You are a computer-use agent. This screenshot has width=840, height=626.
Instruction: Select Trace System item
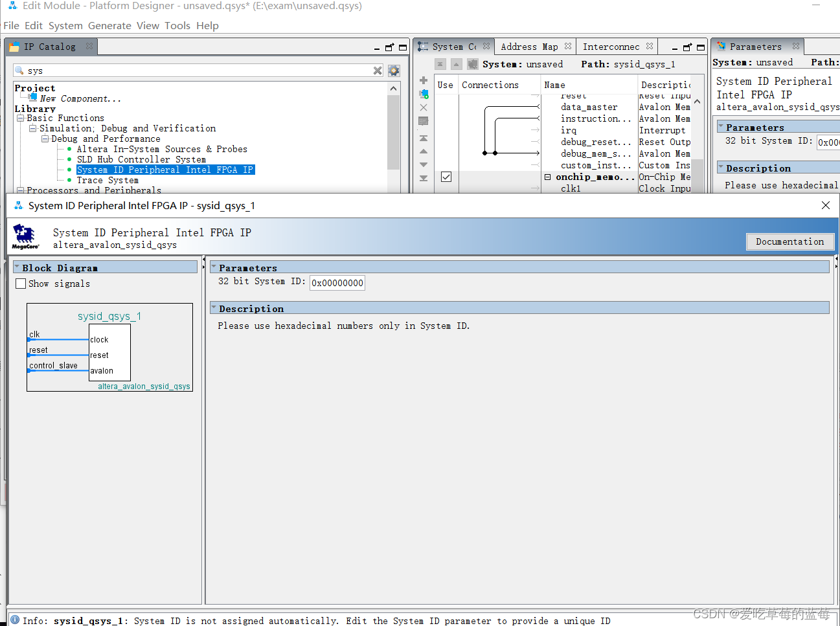tap(108, 180)
